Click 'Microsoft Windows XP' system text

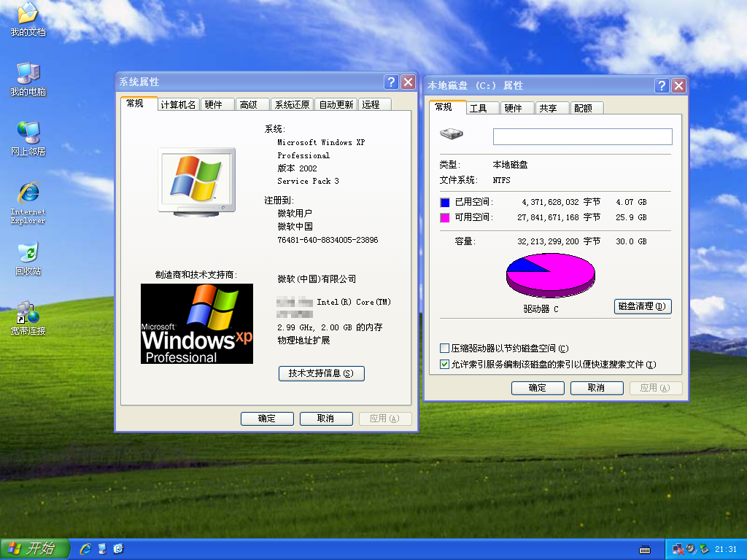[x=321, y=142]
